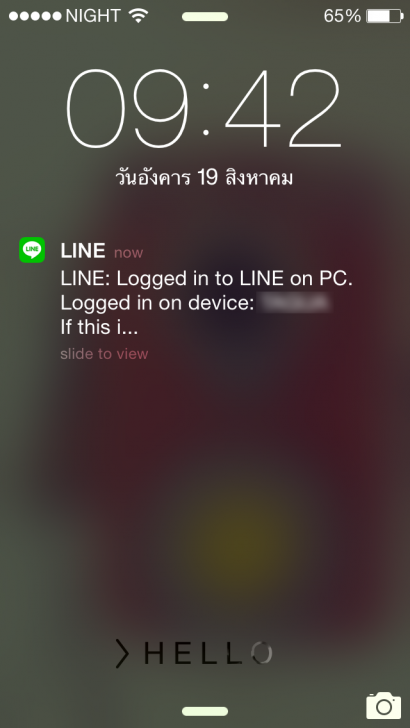This screenshot has height=728, width=410.
Task: Pull the top Notification Center grabber
Action: 205,17
